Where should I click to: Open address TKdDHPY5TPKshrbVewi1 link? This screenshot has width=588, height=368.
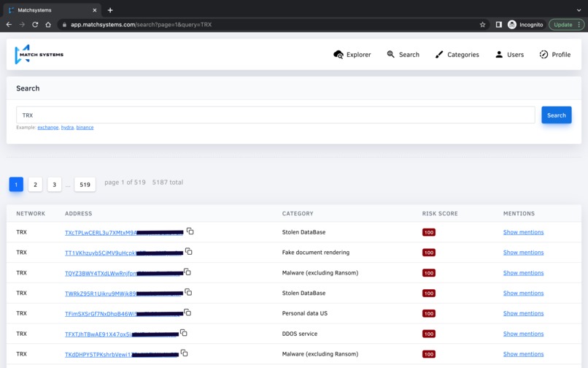click(x=122, y=354)
